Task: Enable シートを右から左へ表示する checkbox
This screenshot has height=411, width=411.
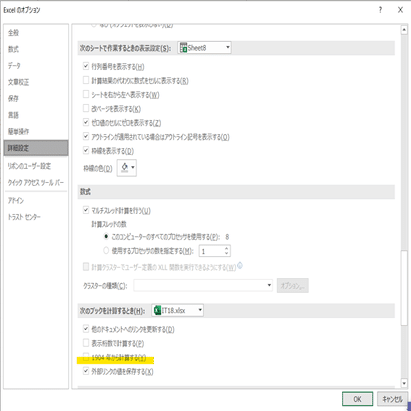Action: (86, 94)
